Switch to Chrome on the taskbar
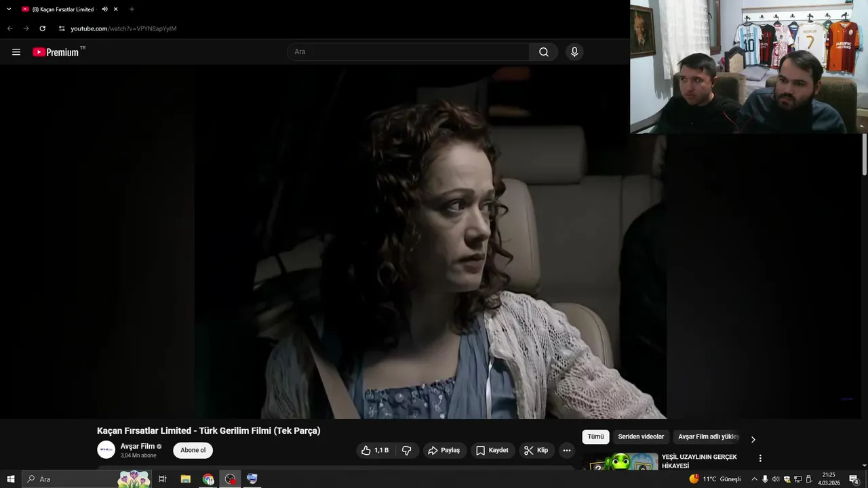This screenshot has height=488, width=868. pyautogui.click(x=208, y=479)
